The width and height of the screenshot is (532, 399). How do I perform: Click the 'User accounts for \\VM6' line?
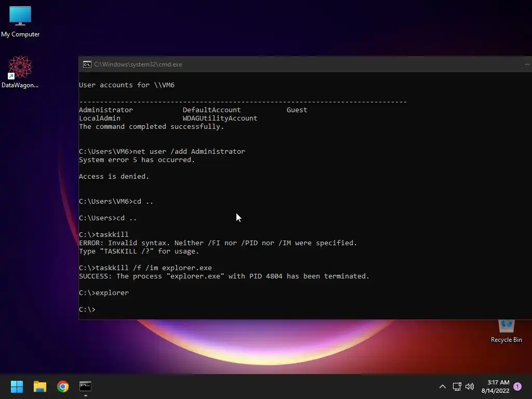pos(127,85)
